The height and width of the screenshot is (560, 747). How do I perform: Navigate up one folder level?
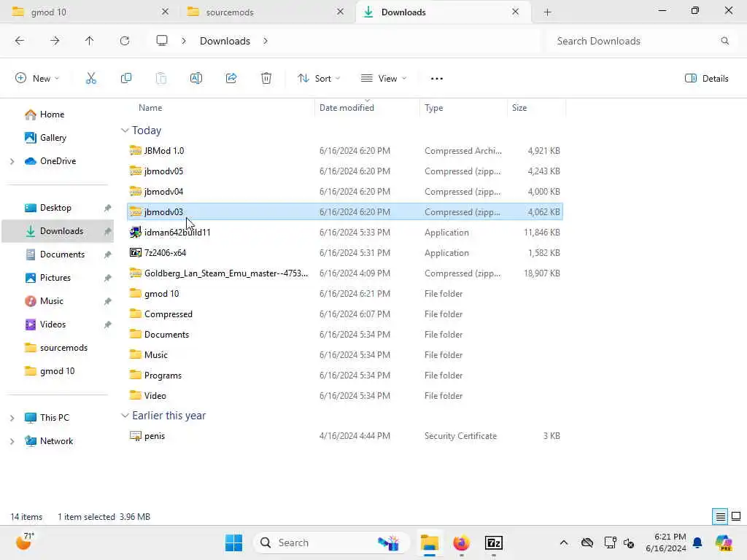point(90,41)
